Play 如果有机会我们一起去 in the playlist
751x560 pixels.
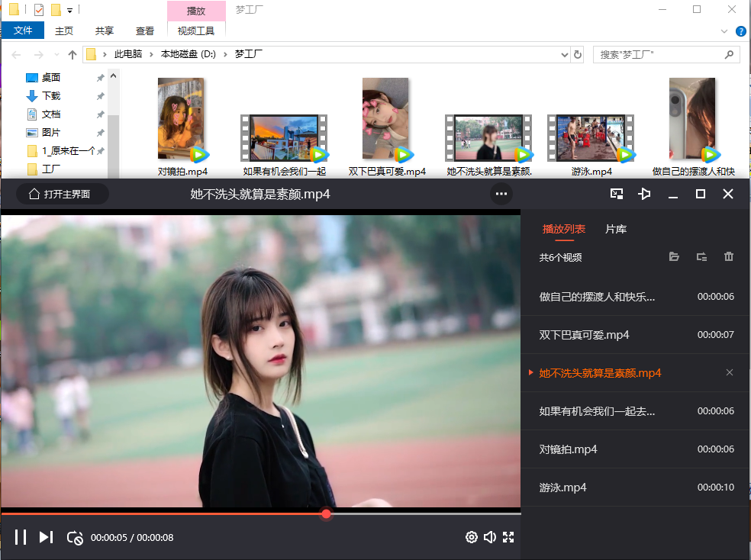(x=635, y=411)
